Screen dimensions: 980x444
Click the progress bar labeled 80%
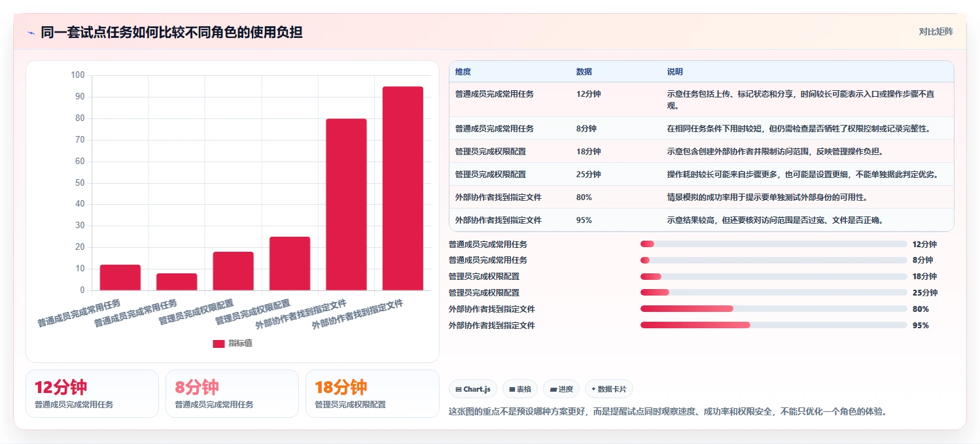pos(774,309)
